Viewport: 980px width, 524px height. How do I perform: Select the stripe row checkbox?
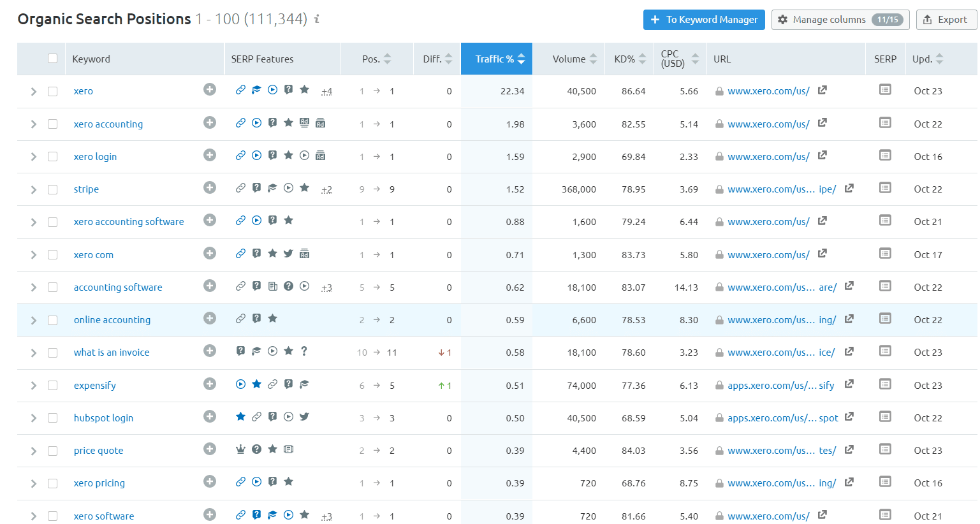point(52,189)
